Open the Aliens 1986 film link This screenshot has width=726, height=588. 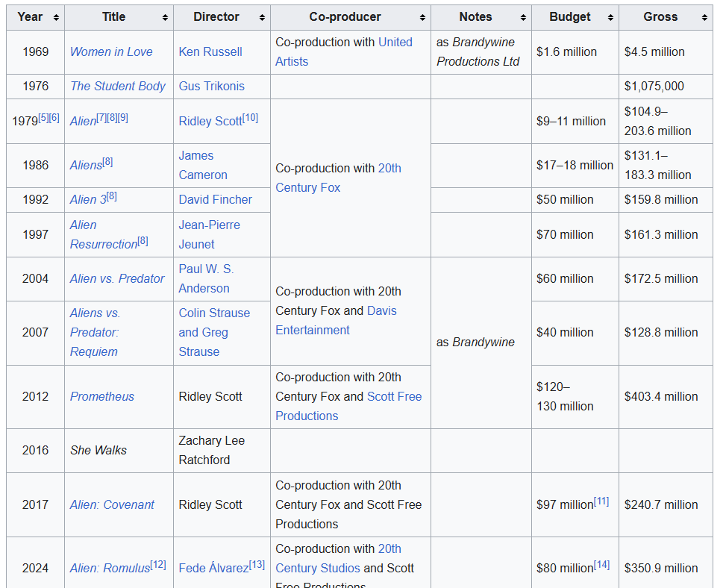tap(86, 166)
